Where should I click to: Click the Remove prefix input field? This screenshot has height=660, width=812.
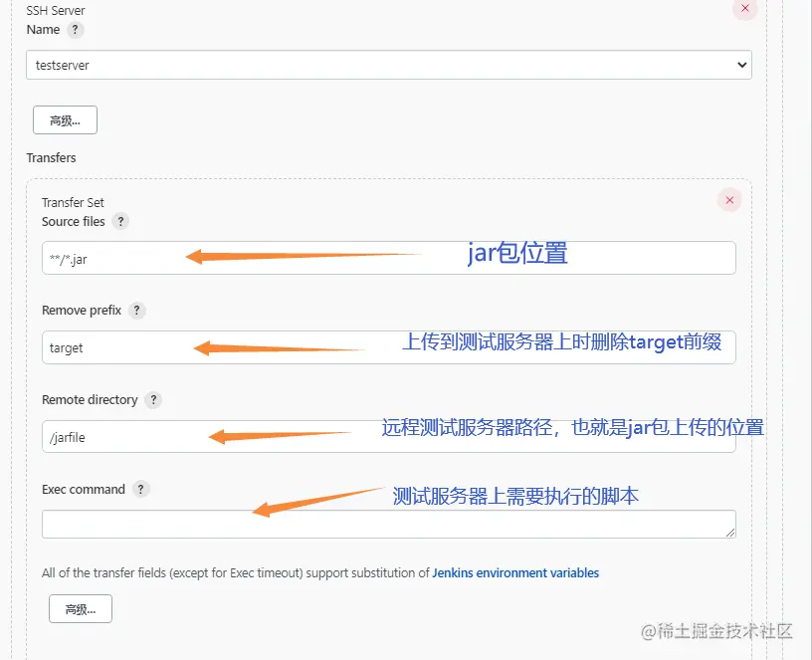pos(389,347)
